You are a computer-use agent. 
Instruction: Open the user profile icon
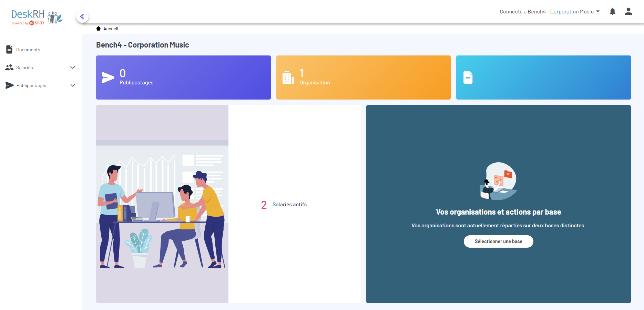click(628, 12)
